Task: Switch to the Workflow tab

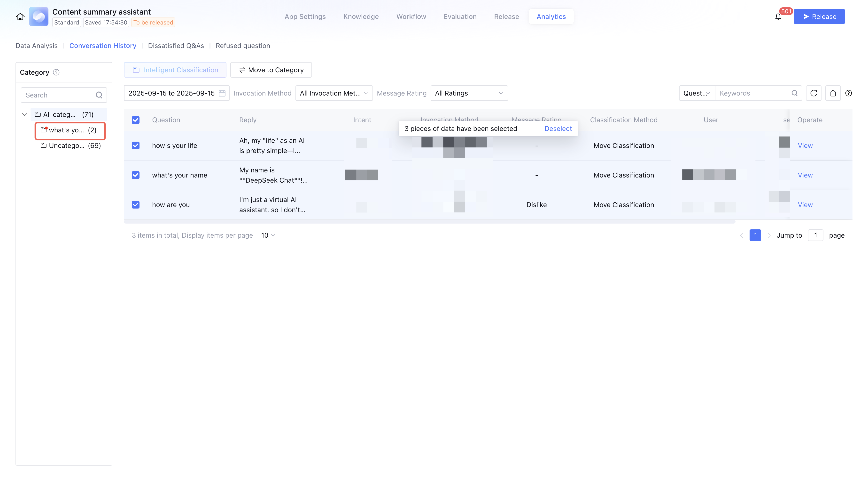Action: pos(411,16)
